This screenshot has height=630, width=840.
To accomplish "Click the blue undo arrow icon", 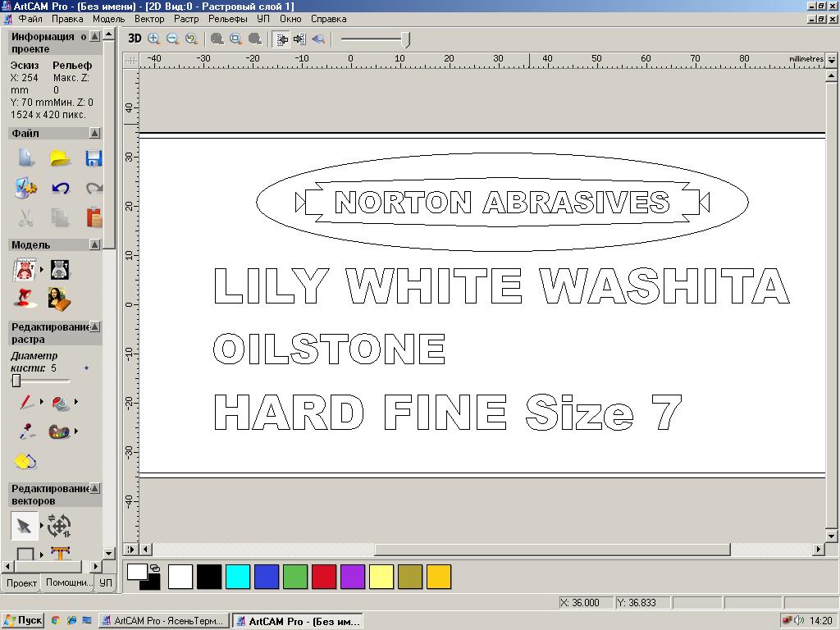I will coord(60,188).
